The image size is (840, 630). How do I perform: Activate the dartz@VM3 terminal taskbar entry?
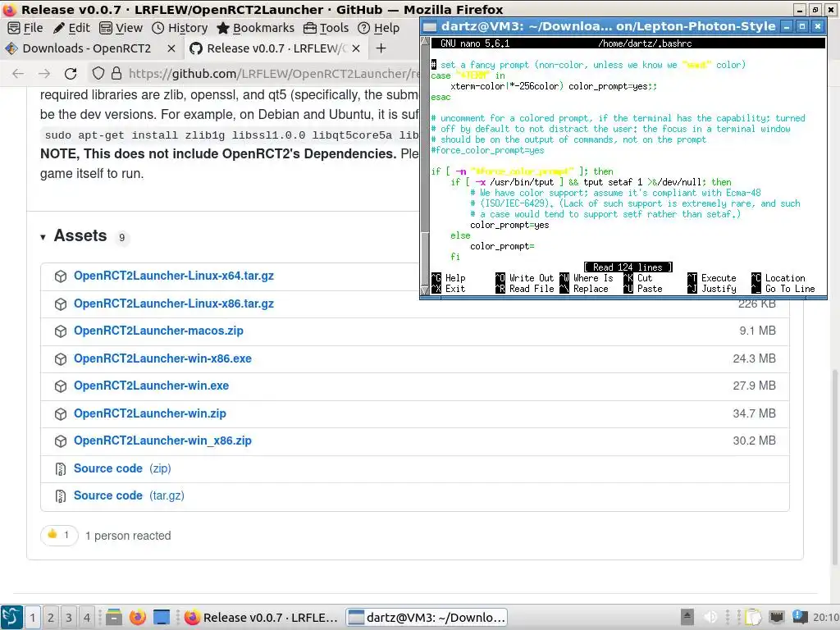pyautogui.click(x=427, y=617)
